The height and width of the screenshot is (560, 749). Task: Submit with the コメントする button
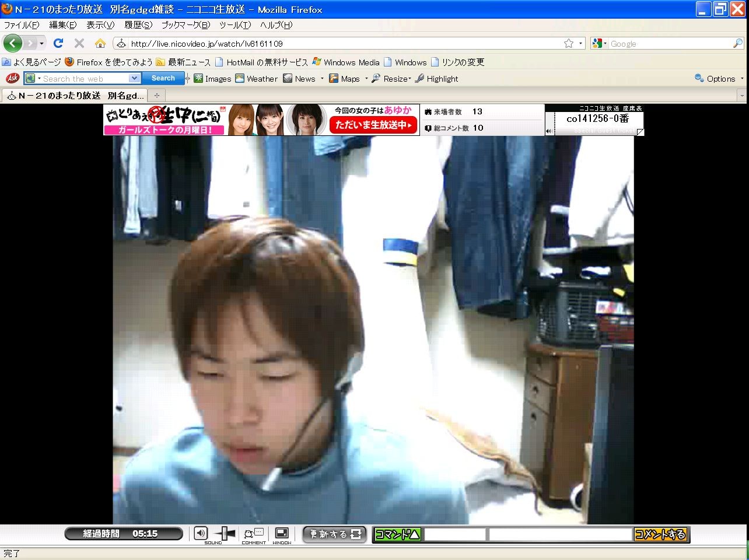[660, 534]
